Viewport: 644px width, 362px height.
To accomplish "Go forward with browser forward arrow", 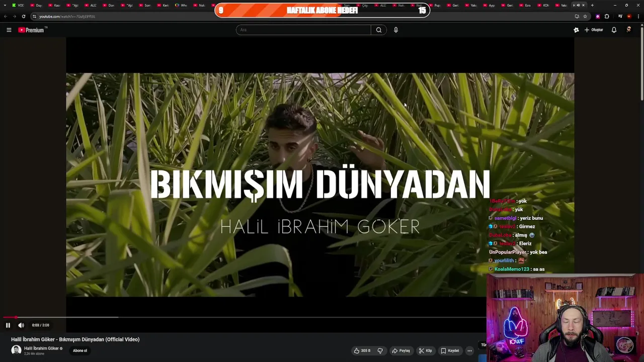I will point(14,16).
